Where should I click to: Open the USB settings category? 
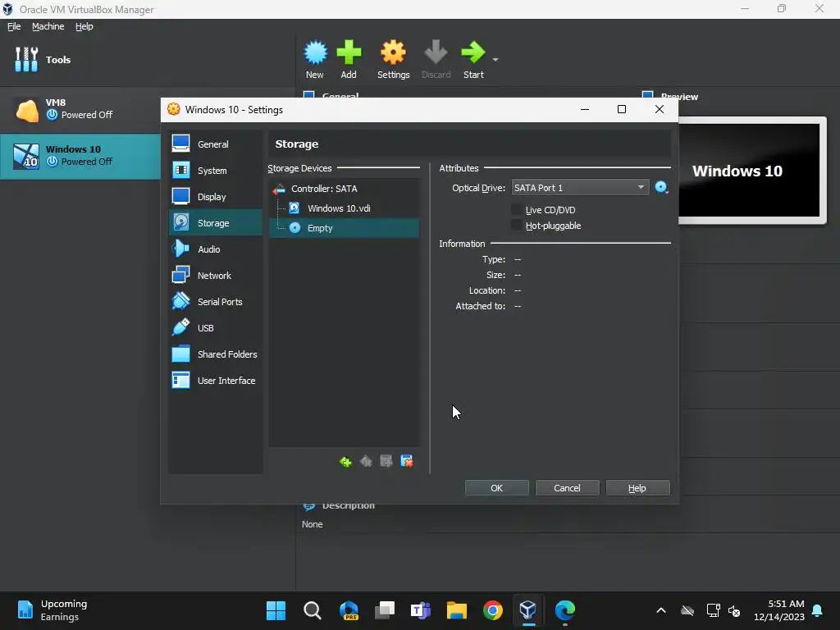click(x=216, y=328)
